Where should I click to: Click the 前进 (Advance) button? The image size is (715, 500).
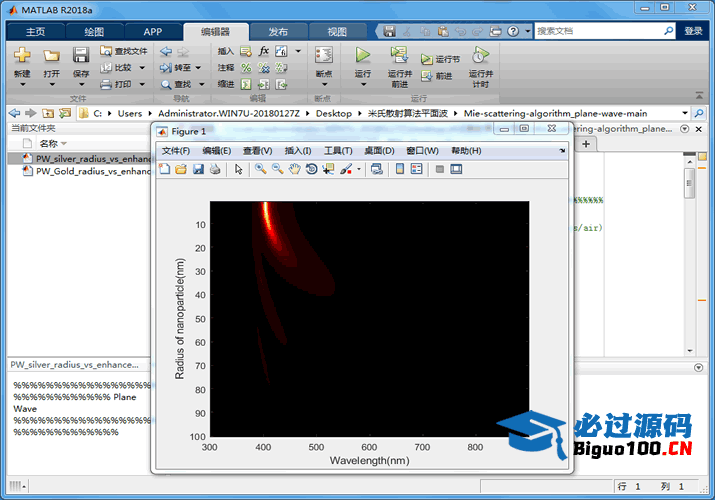click(437, 76)
